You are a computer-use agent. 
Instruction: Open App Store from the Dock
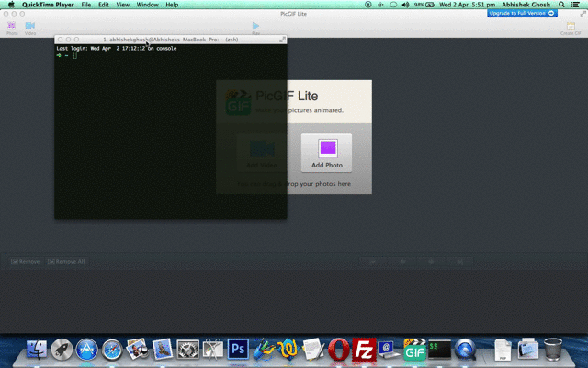click(86, 349)
